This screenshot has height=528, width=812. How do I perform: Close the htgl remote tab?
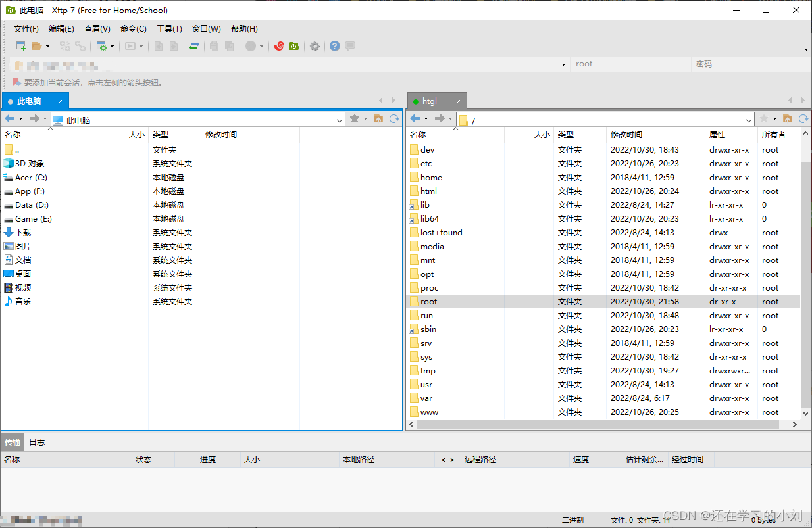(x=459, y=101)
